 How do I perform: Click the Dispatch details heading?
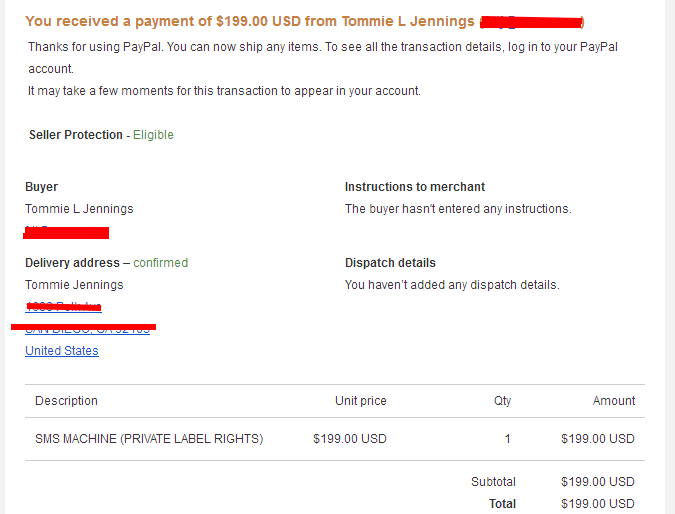pos(390,263)
